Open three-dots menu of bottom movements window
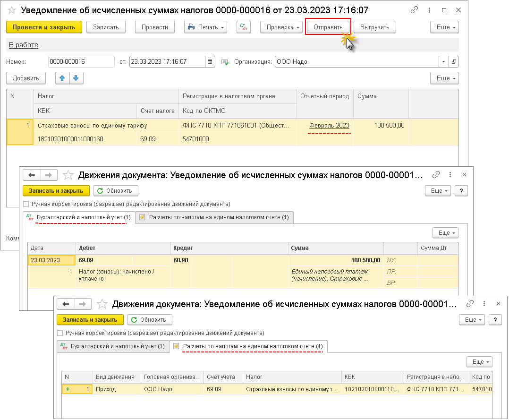 pos(484,304)
